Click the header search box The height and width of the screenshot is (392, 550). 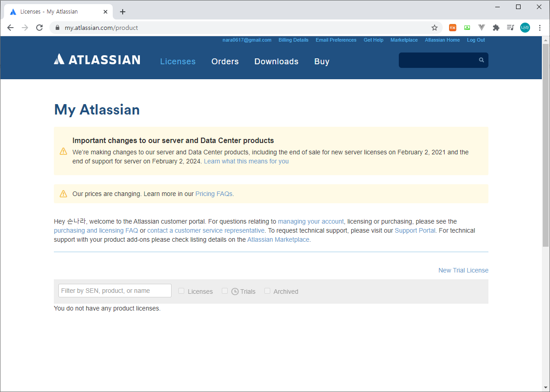click(444, 60)
